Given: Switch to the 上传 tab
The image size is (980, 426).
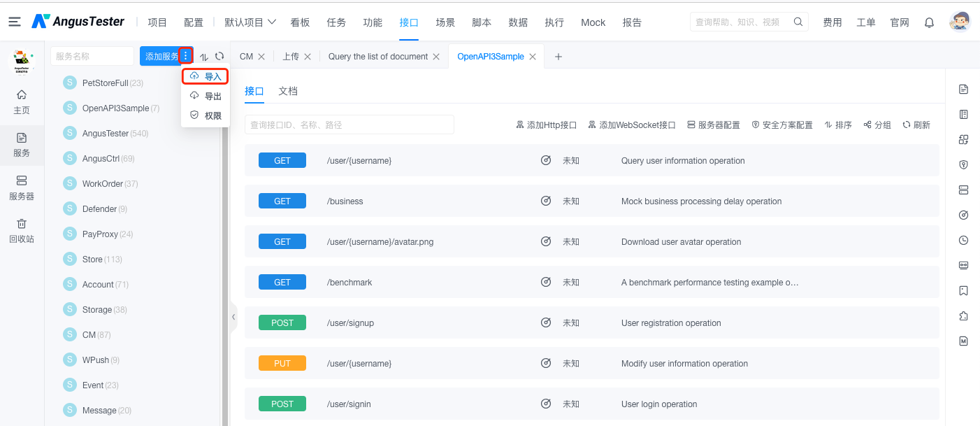Looking at the screenshot, I should click(291, 57).
